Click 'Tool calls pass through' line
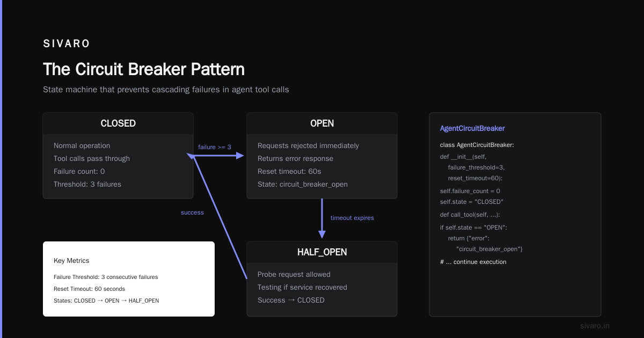The width and height of the screenshot is (644, 338). click(x=92, y=158)
